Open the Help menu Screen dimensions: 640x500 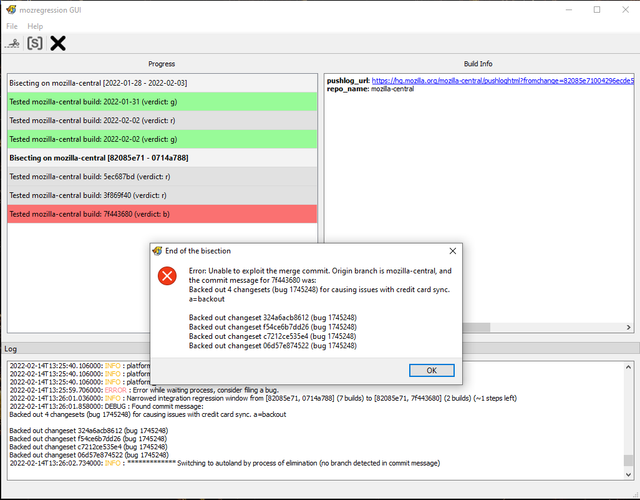[x=35, y=26]
